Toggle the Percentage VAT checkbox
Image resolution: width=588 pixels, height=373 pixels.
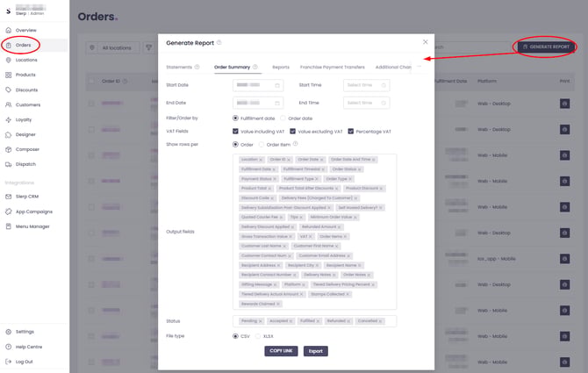click(x=351, y=131)
